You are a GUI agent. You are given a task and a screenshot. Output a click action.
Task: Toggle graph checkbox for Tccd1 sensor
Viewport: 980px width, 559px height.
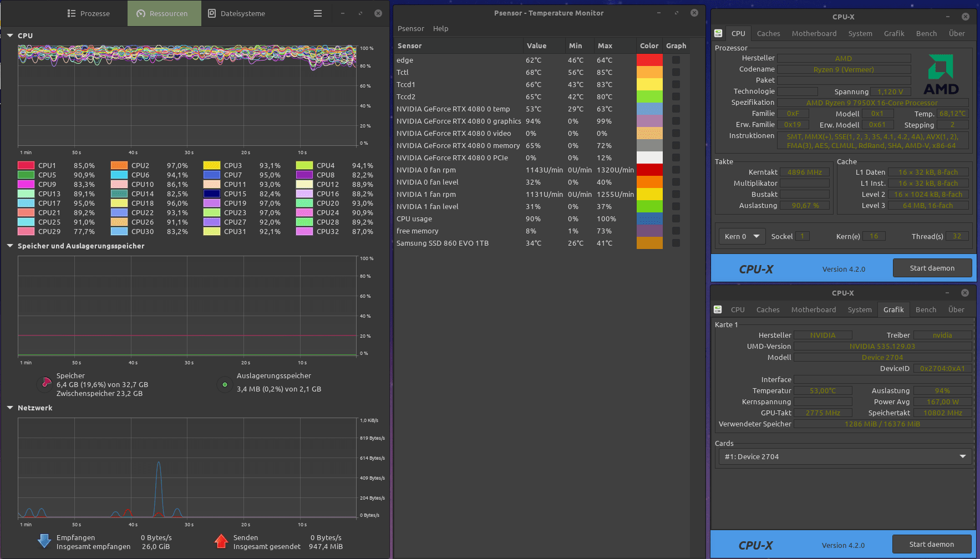(676, 84)
